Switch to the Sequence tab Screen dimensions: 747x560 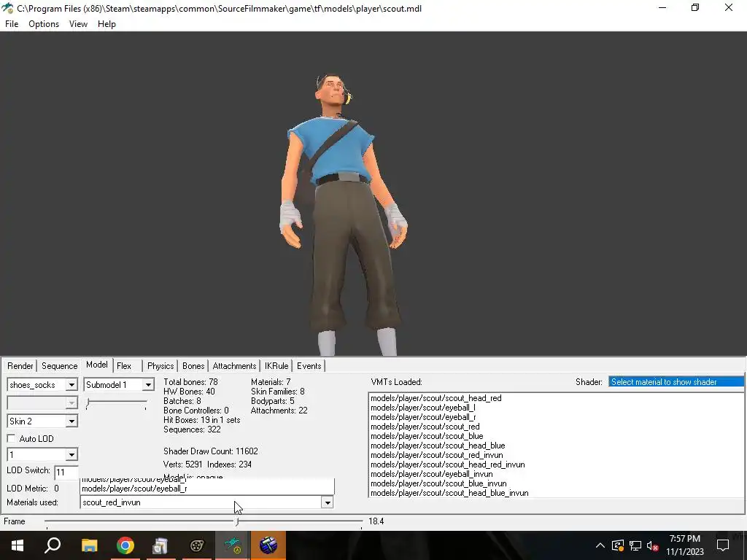point(59,366)
